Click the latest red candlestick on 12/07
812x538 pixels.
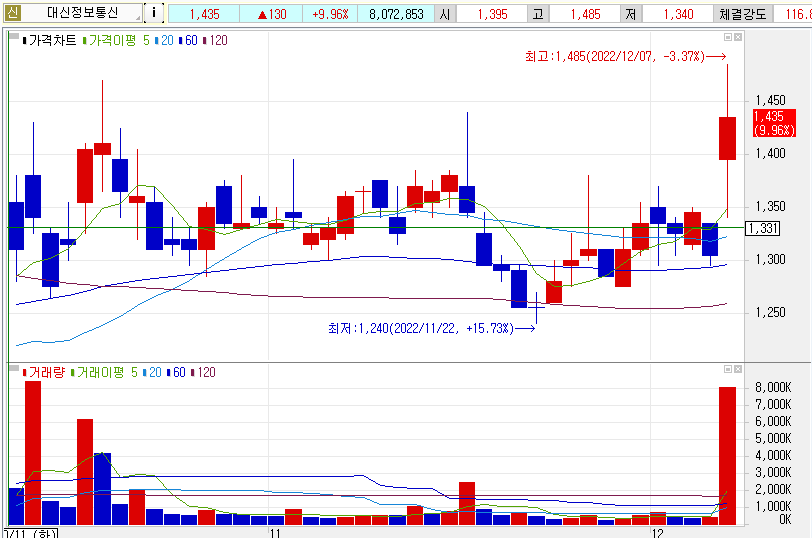click(x=727, y=138)
